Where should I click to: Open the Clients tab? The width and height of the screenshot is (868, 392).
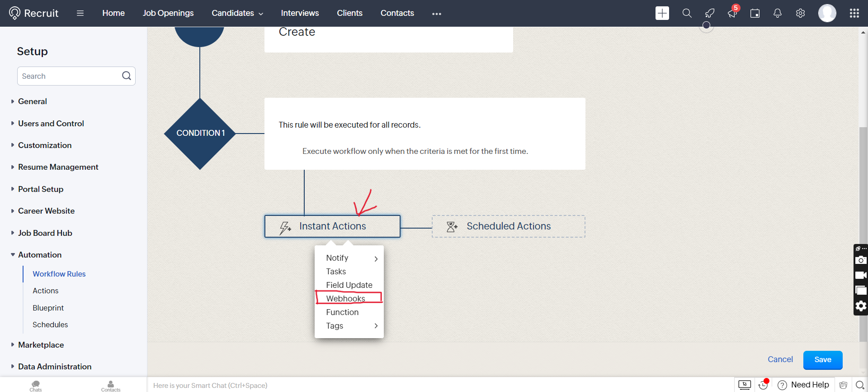(349, 13)
